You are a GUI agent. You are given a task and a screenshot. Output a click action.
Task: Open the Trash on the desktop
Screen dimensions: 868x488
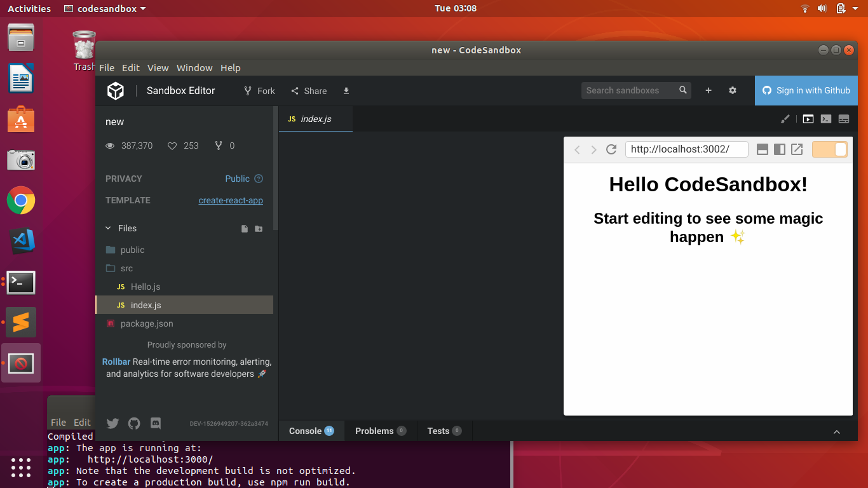point(84,50)
